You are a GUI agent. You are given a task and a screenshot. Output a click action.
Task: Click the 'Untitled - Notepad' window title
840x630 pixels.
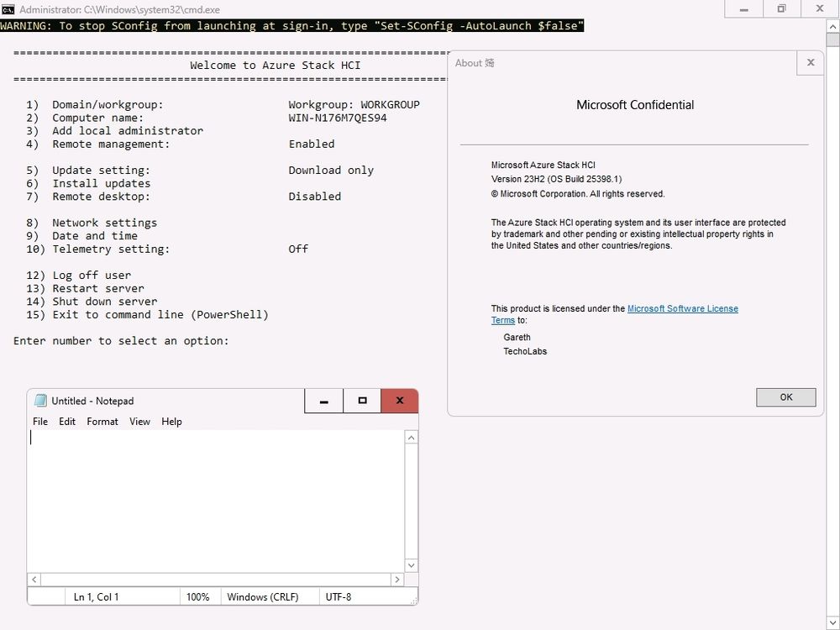[92, 401]
